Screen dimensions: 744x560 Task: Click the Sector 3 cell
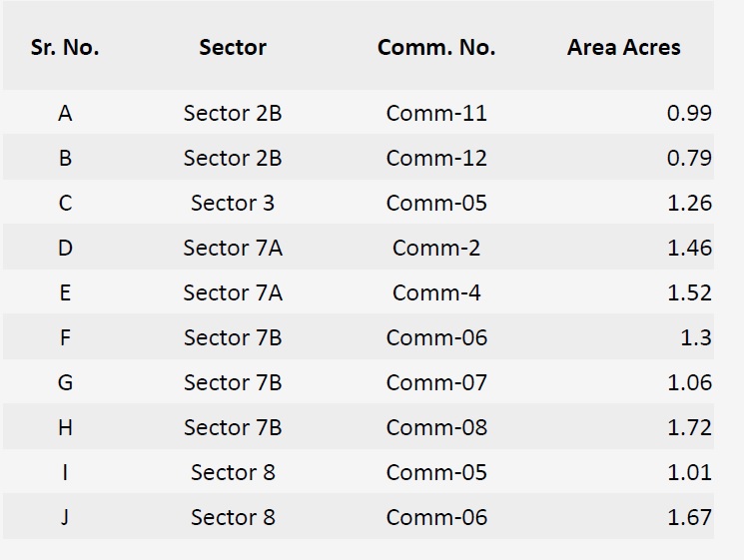(233, 203)
